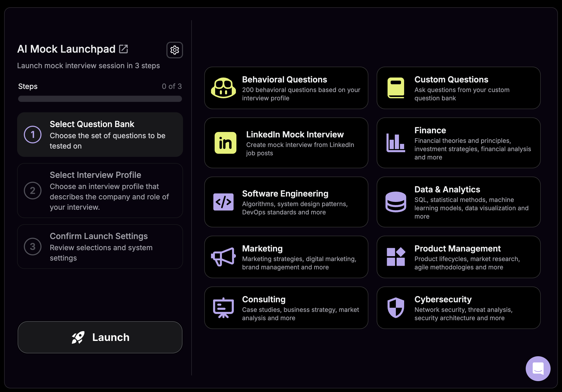
Task: Choose the Product Management question bank
Action: pos(458,257)
